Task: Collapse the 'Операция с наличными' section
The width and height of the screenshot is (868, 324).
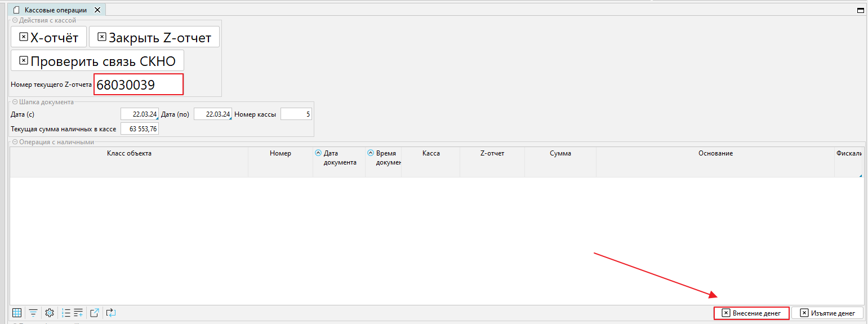Action: point(15,142)
